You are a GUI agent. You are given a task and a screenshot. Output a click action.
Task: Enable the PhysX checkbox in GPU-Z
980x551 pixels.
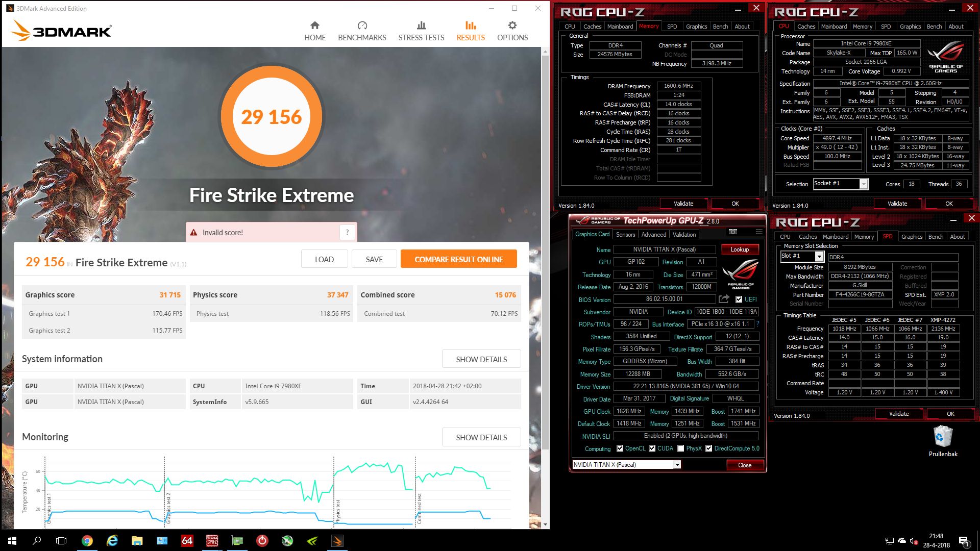point(680,448)
